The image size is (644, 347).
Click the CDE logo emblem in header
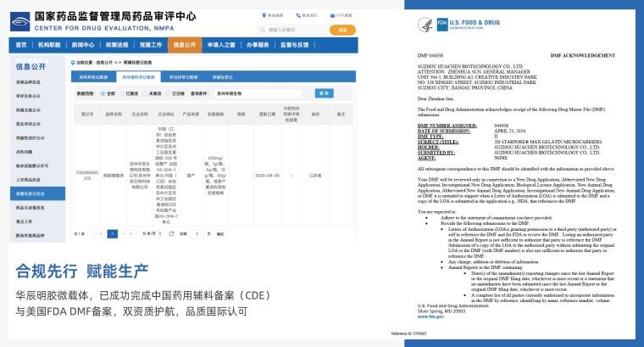coord(19,22)
